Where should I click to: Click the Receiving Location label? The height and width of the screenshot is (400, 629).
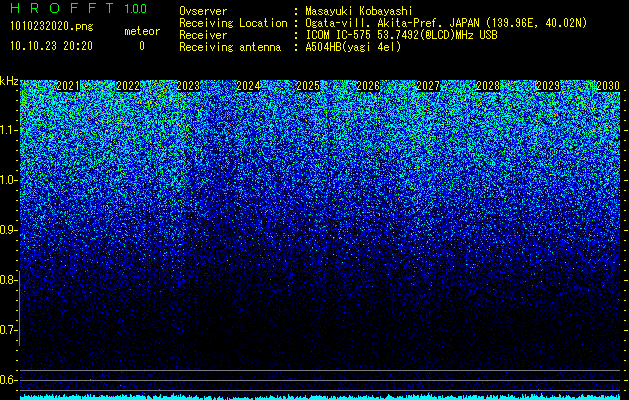click(x=233, y=23)
